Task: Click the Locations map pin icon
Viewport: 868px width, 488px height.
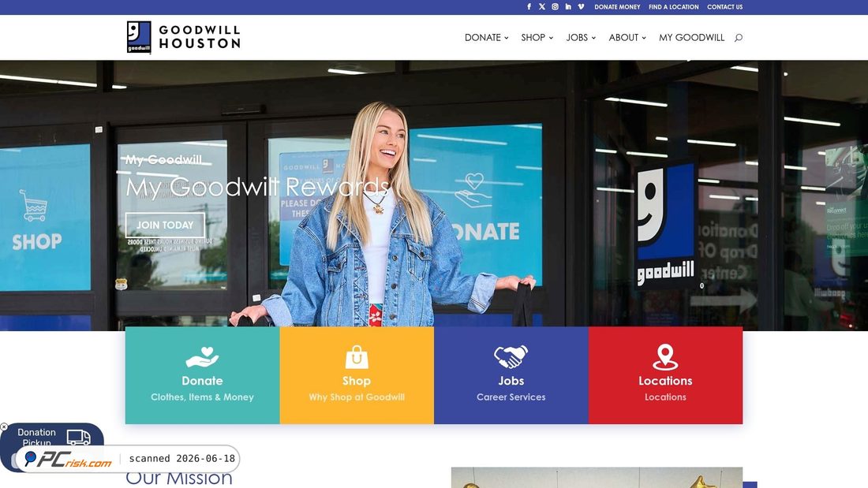Action: 665,357
